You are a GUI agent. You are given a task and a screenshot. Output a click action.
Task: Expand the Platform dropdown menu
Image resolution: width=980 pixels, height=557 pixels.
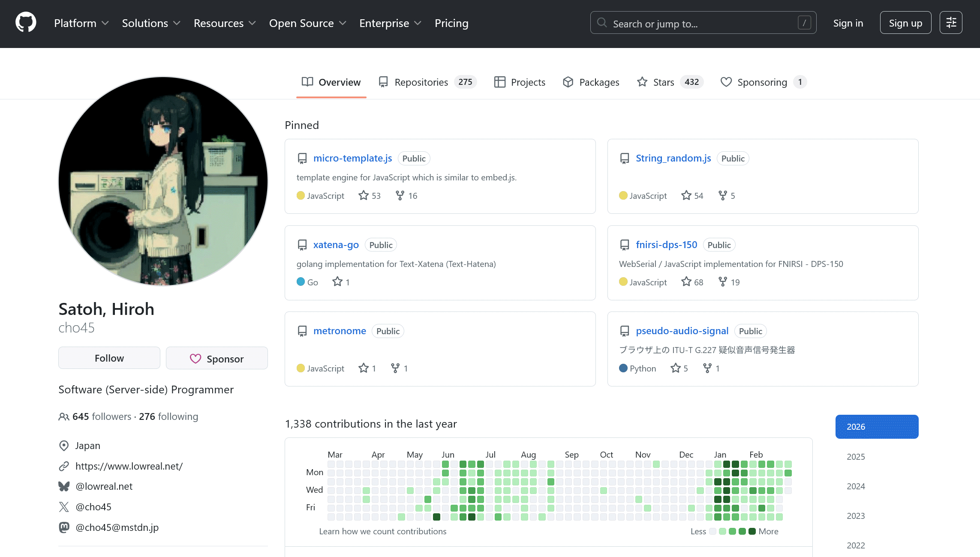click(x=81, y=23)
